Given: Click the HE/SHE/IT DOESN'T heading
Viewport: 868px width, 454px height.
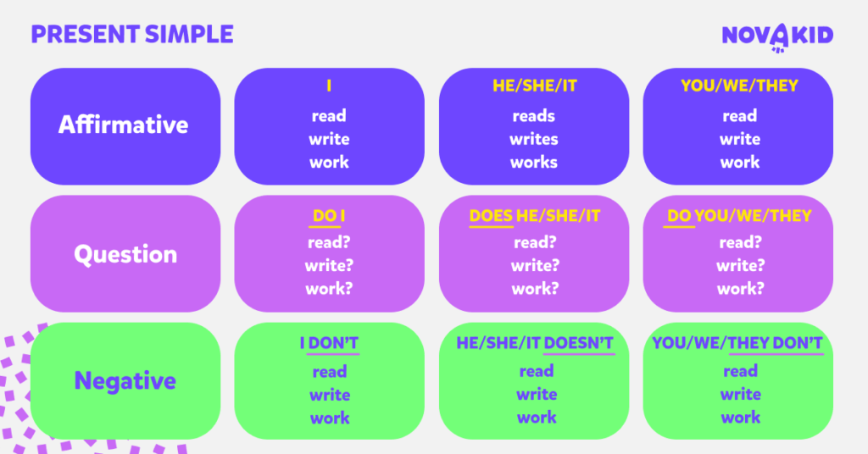Looking at the screenshot, I should click(534, 344).
